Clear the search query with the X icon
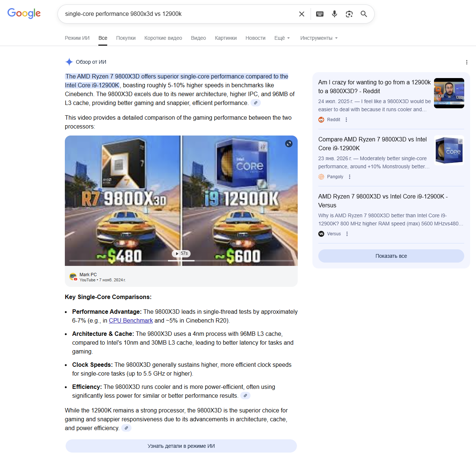Viewport: 476px width, 457px height. (302, 14)
